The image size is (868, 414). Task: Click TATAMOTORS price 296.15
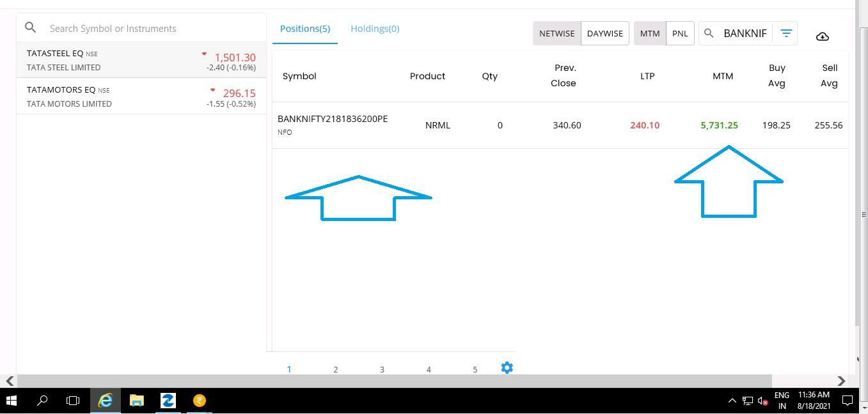coord(239,93)
